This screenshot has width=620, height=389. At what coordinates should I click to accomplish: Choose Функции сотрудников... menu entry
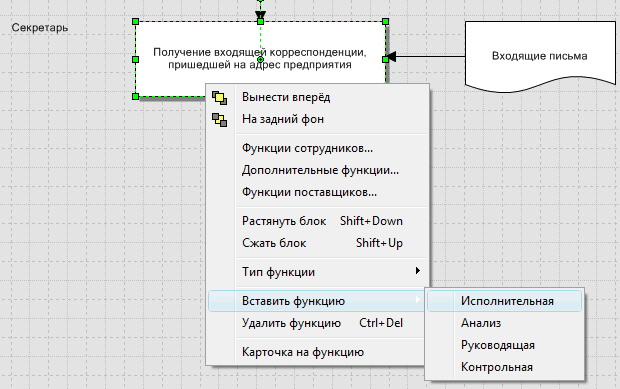(307, 148)
